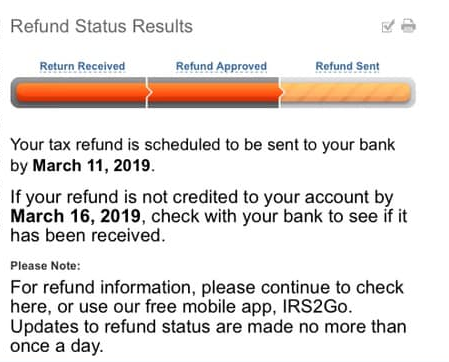Click the printer icon beside the heading
This screenshot has width=449, height=362.
(408, 26)
